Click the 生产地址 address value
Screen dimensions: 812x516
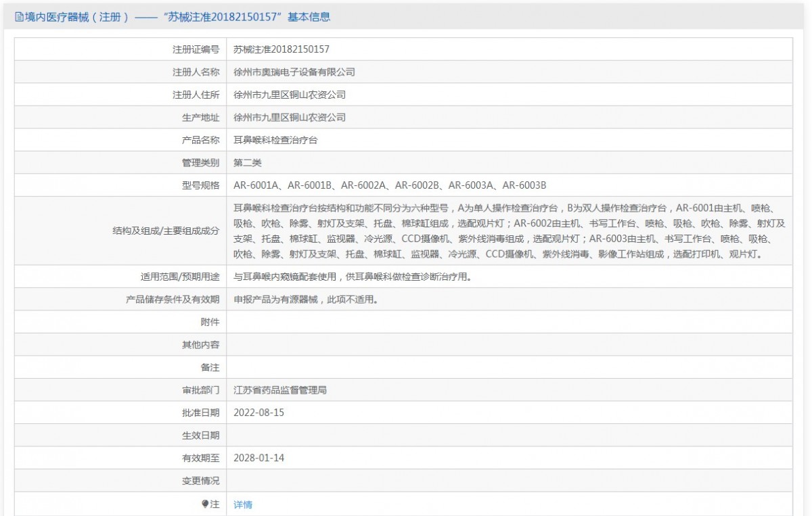[290, 117]
